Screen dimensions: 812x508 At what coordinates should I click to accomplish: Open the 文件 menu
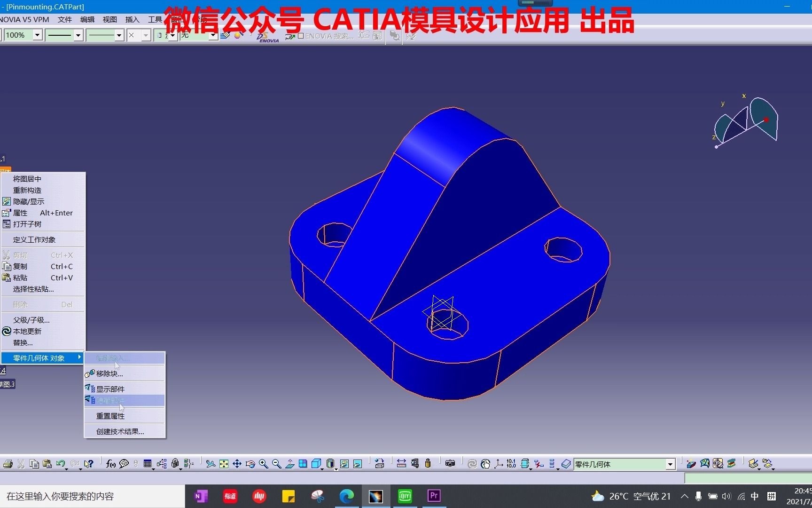(64, 19)
